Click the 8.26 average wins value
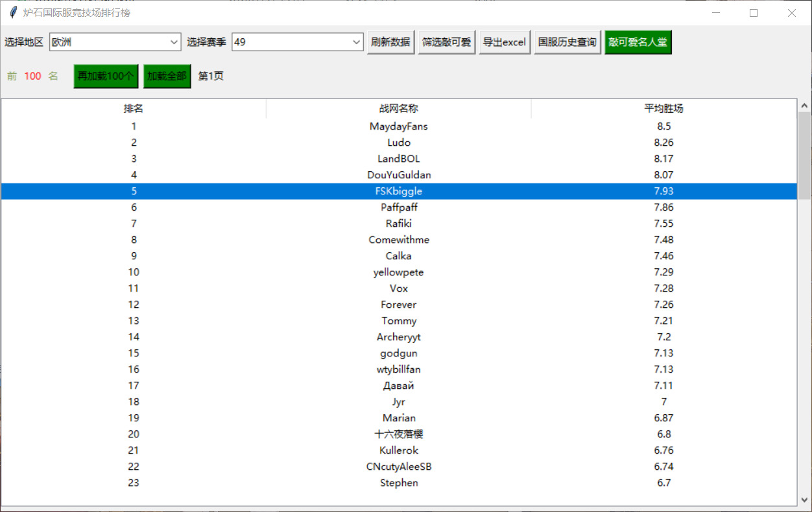Viewport: 812px width, 512px height. click(x=663, y=143)
